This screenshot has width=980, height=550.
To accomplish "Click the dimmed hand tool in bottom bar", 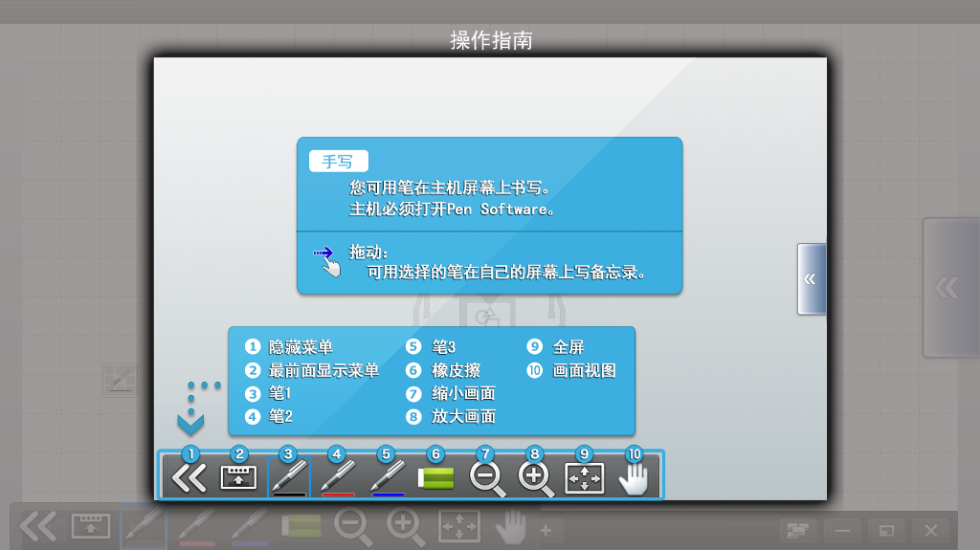I will pyautogui.click(x=512, y=526).
